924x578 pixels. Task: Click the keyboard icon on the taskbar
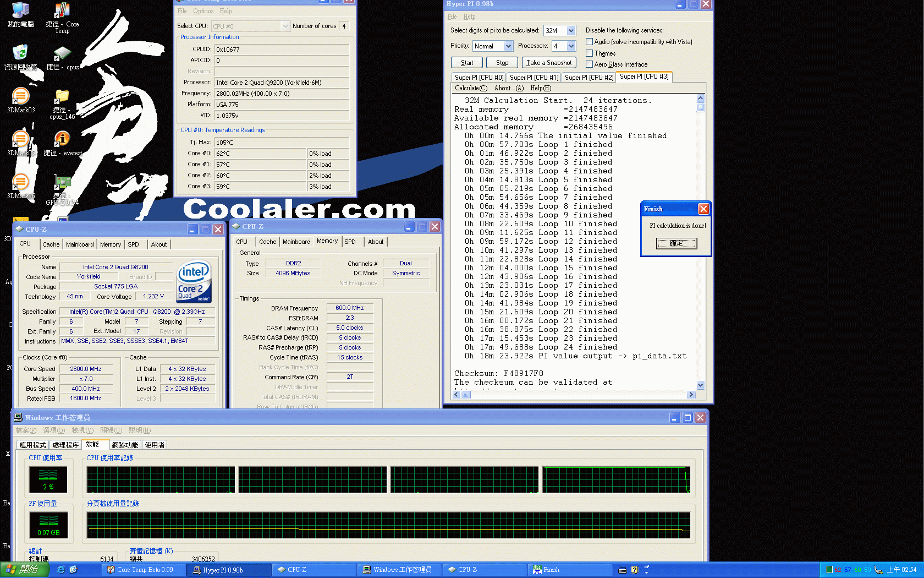(623, 570)
